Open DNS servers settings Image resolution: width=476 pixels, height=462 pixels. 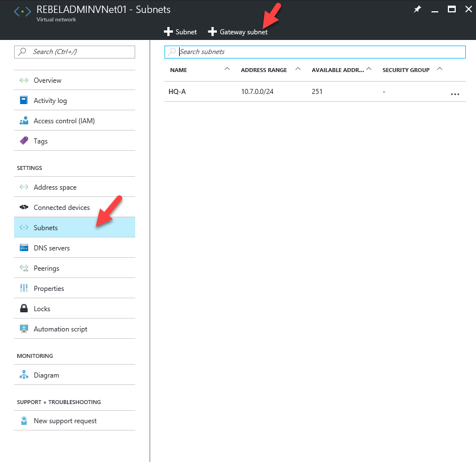point(75,248)
